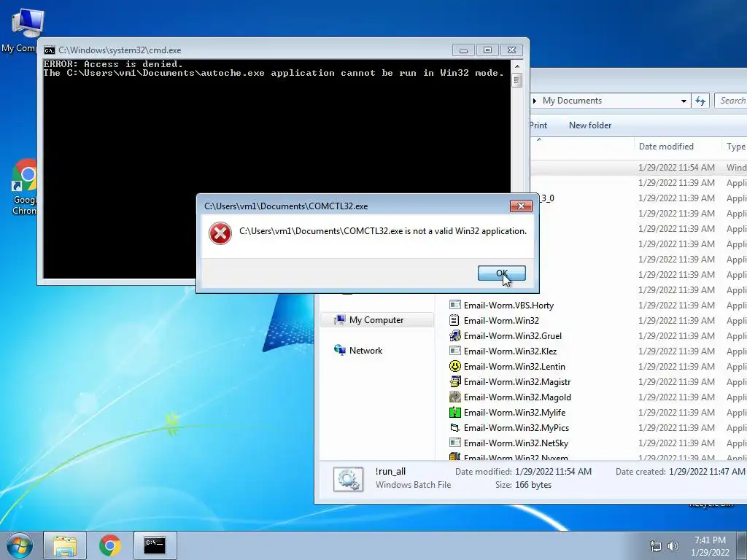Expand the My Documents address dropdown
The width and height of the screenshot is (747, 560).
pyautogui.click(x=684, y=101)
